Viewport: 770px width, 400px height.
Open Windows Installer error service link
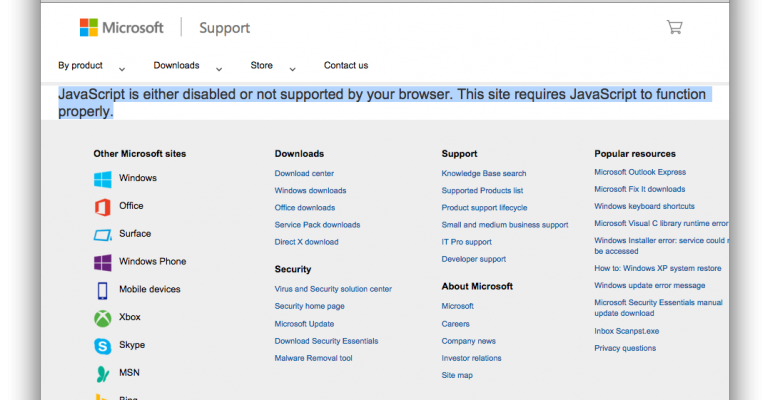(x=661, y=246)
